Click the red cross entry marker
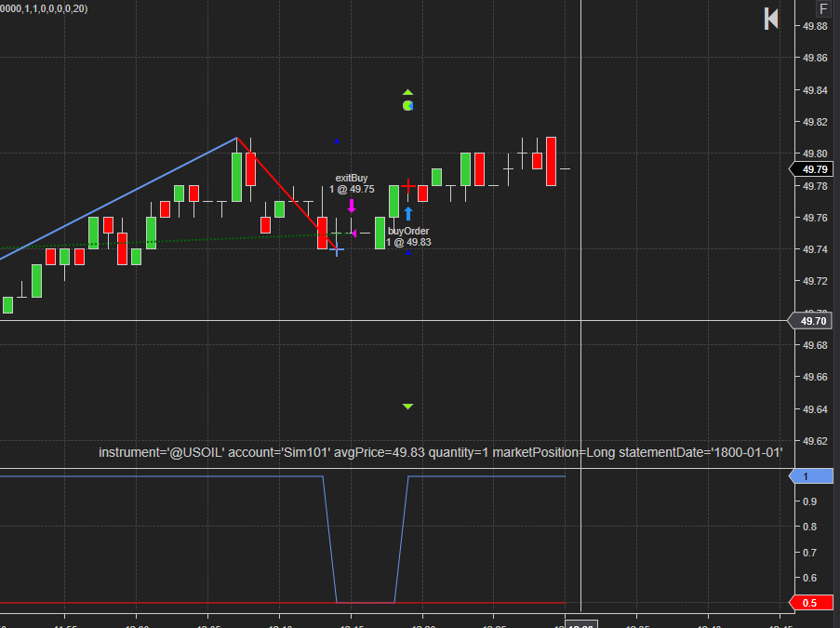 point(408,186)
